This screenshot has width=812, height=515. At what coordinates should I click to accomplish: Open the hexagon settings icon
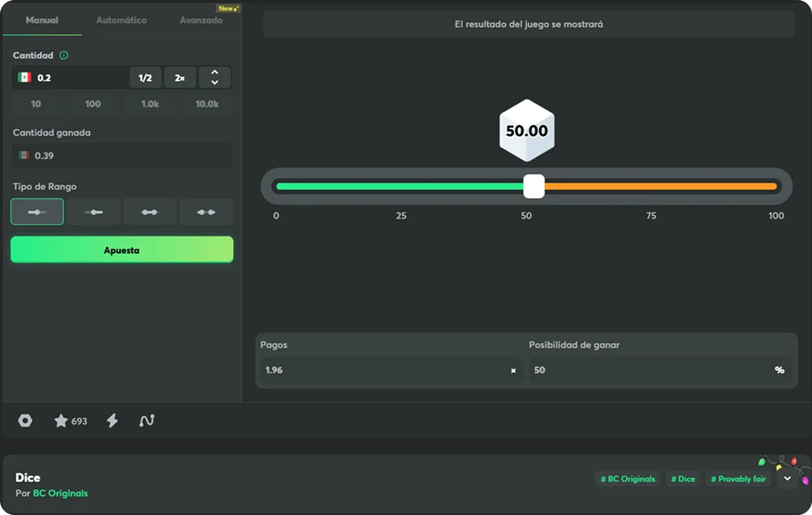(25, 421)
